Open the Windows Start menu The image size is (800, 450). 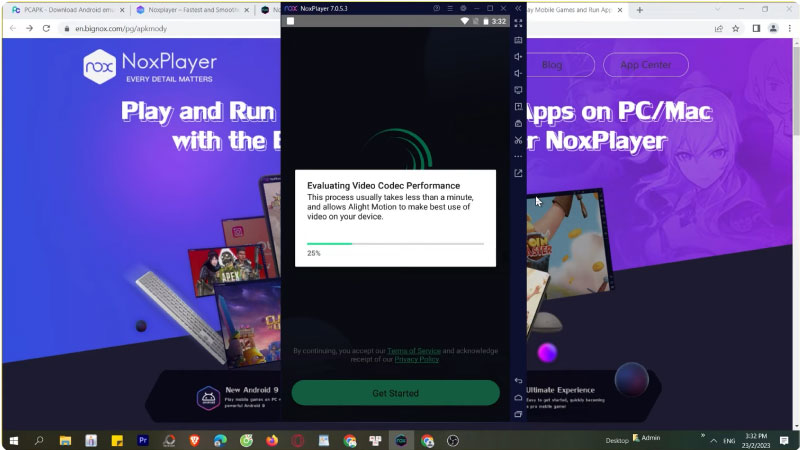click(14, 440)
